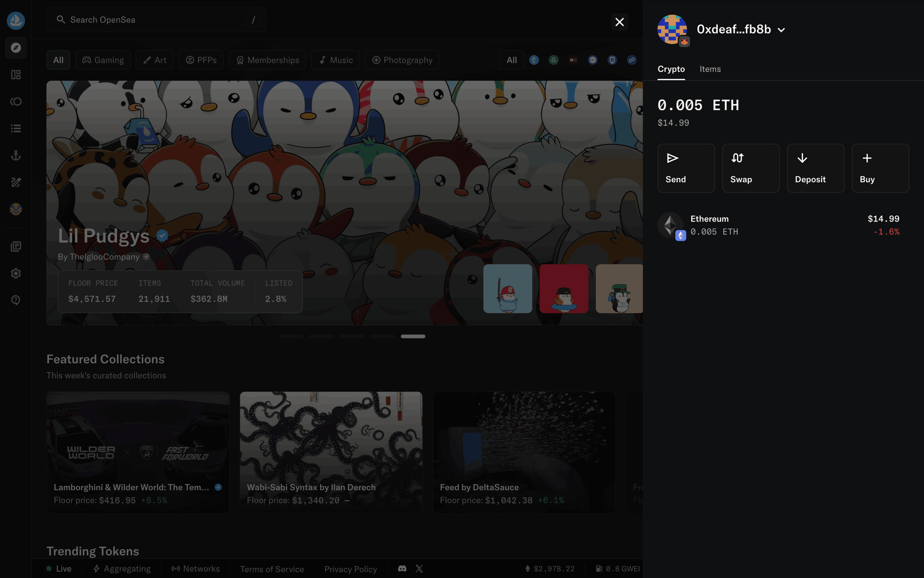
Task: Open the Lil Pudgys collection title
Action: 103,236
